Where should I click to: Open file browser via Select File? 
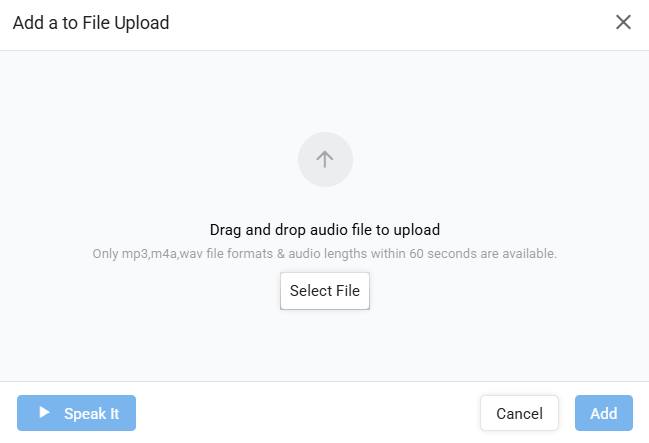pyautogui.click(x=325, y=291)
